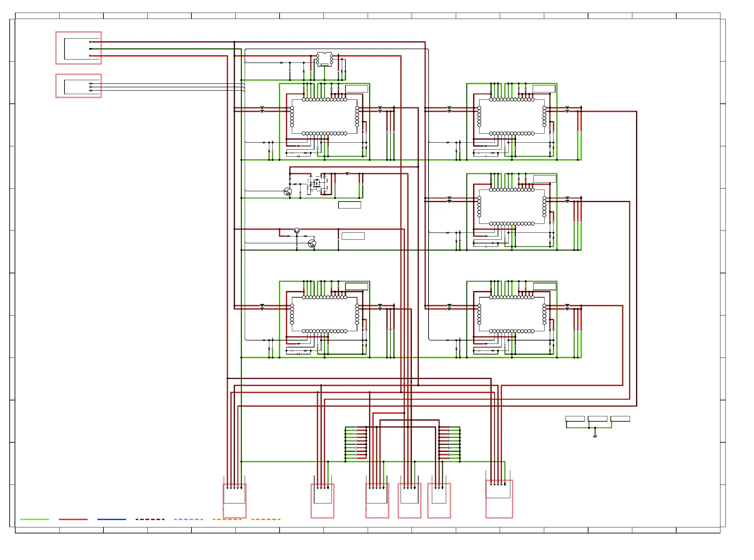The width and height of the screenshot is (754, 560).
Task: Click the middle-right large IC block
Action: click(512, 207)
